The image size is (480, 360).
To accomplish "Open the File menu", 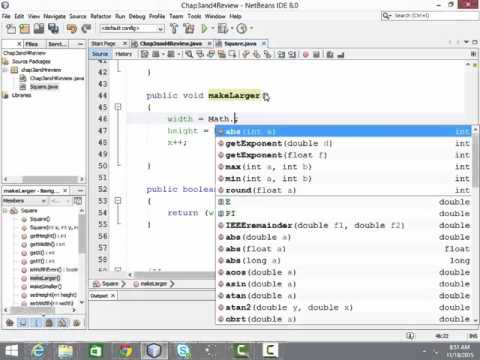I will (6, 16).
